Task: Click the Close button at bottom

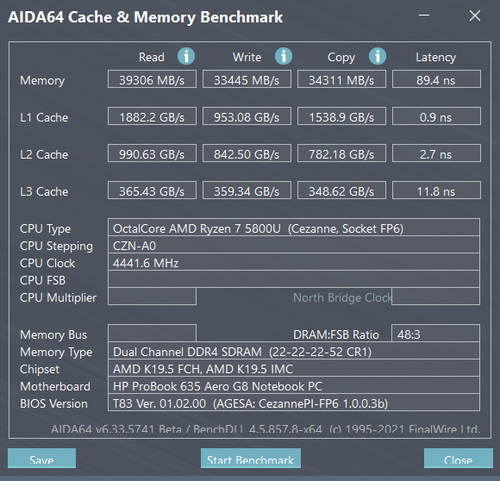Action: [x=458, y=458]
